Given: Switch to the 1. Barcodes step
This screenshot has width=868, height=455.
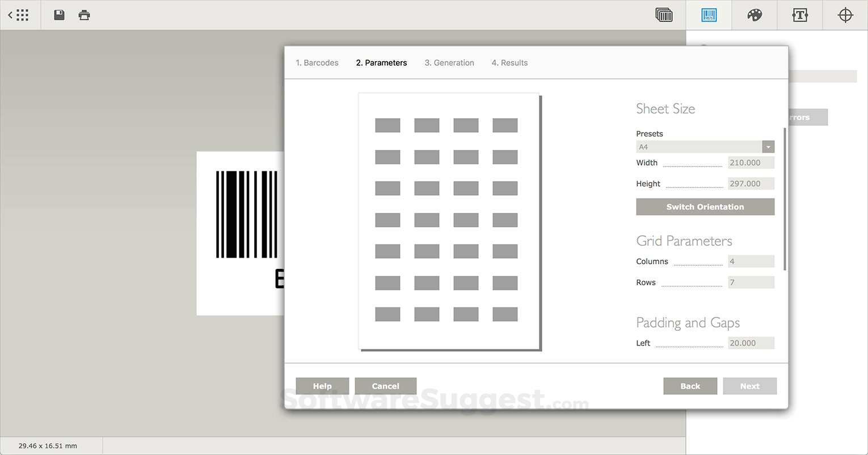Looking at the screenshot, I should pyautogui.click(x=317, y=62).
